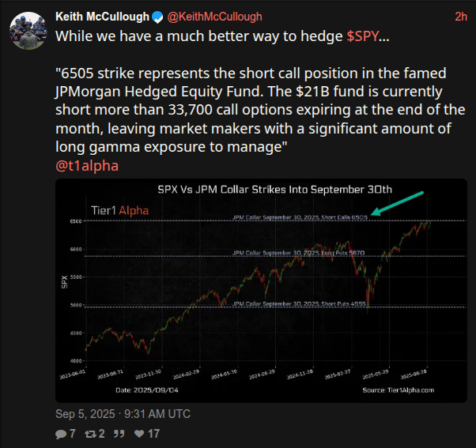The height and width of the screenshot is (448, 476).
Task: Click the retweet arrows icon
Action: coord(90,434)
